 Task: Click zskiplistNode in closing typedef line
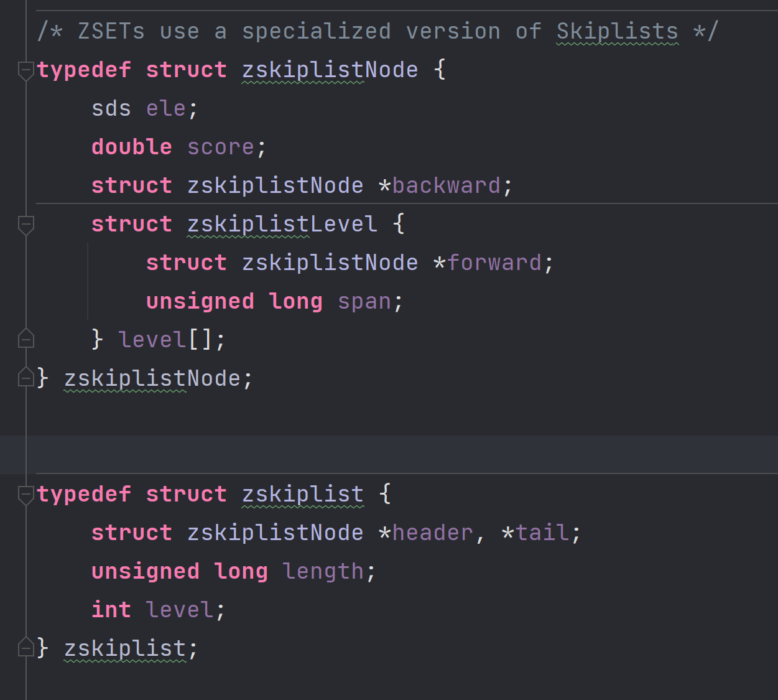[152, 378]
